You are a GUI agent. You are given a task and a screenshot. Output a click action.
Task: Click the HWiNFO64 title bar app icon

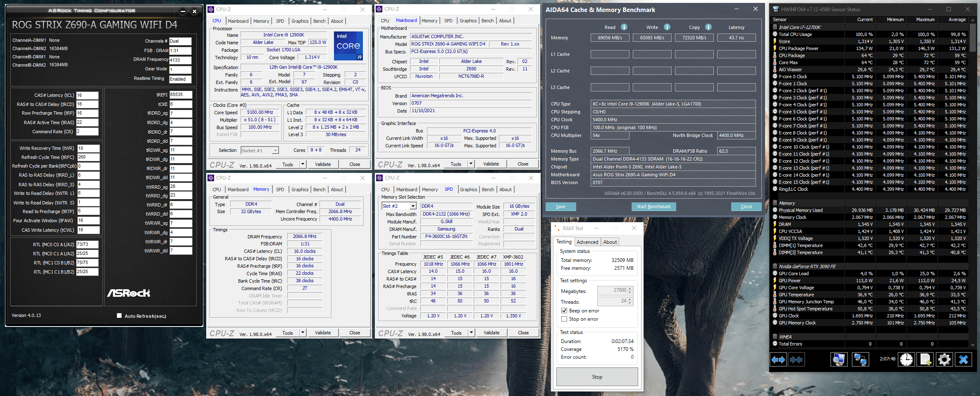tap(776, 9)
